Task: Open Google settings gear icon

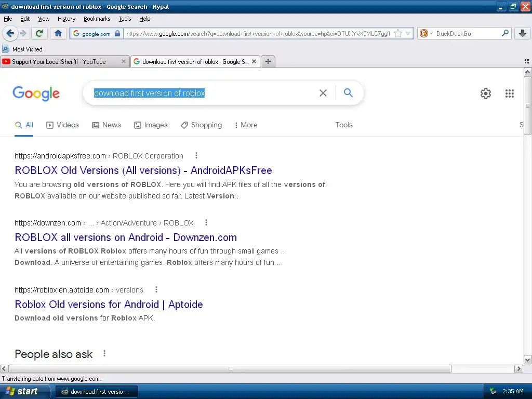Action: (x=486, y=94)
